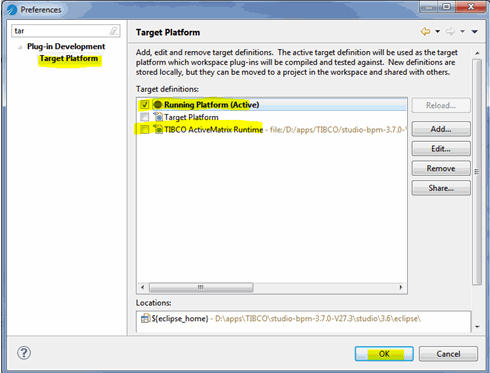Image resolution: width=490 pixels, height=373 pixels.
Task: Click the Cancel button
Action: [x=448, y=354]
